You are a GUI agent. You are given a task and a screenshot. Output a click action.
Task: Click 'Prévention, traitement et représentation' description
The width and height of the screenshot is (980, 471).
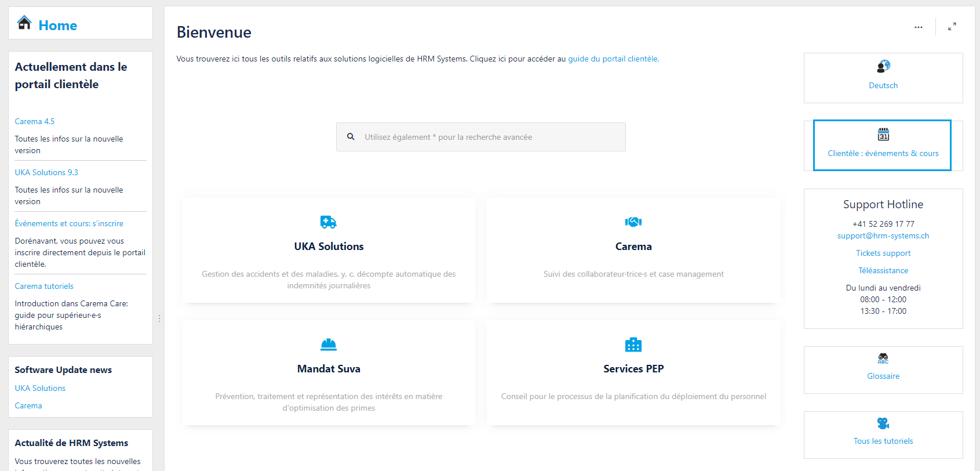329,402
